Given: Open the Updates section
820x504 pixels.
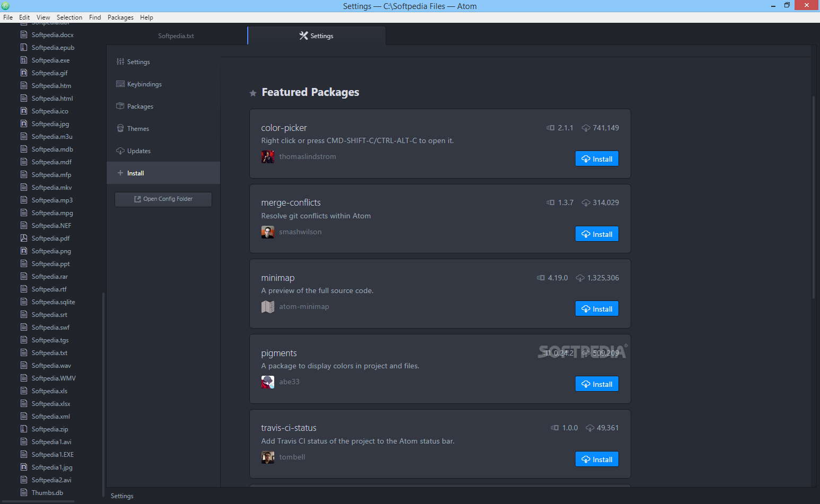Looking at the screenshot, I should point(163,151).
